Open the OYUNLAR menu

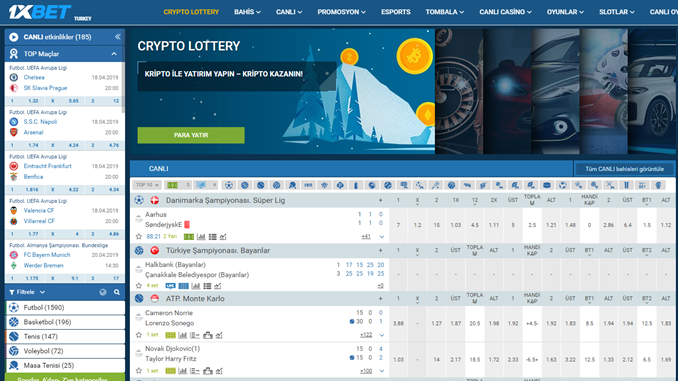565,12
